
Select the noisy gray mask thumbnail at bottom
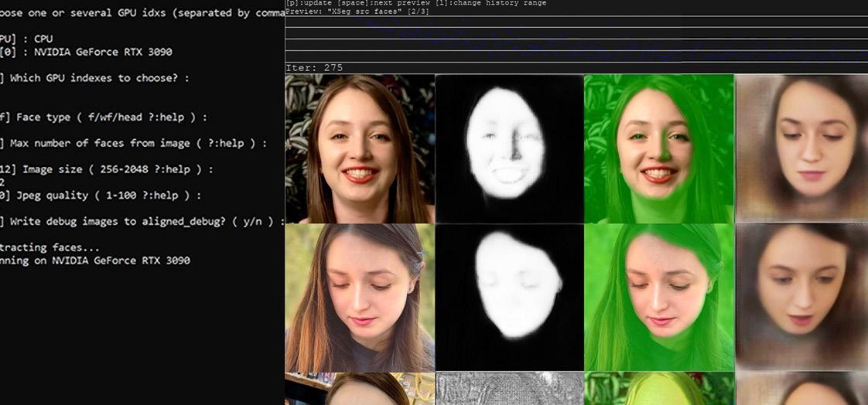tap(509, 389)
